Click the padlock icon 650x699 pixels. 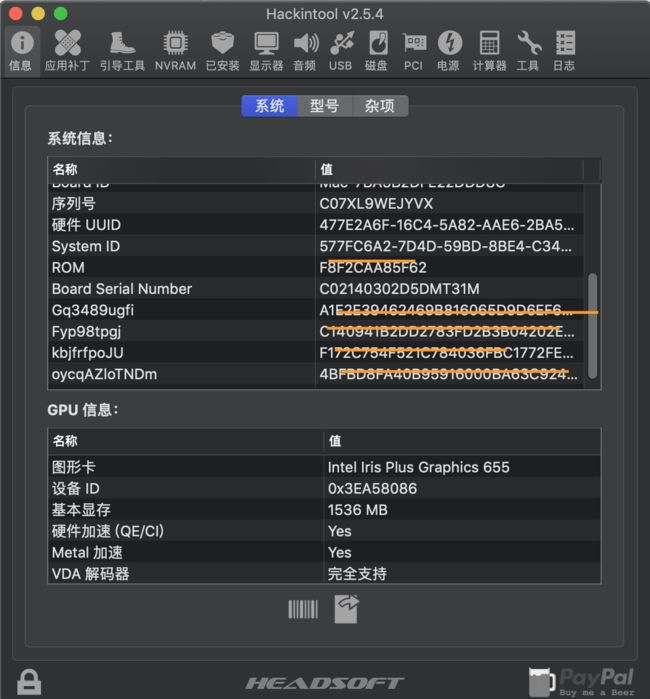pyautogui.click(x=29, y=682)
